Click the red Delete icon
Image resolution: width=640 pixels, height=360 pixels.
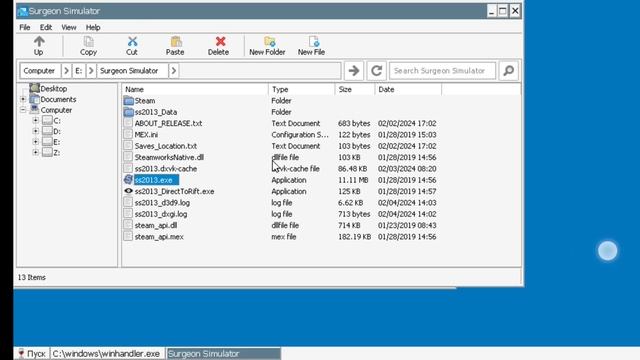point(220,42)
